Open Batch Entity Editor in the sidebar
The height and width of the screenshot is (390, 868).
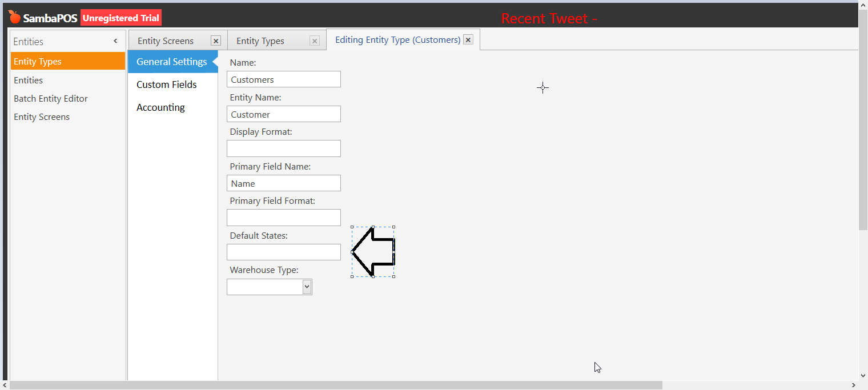[x=68, y=98]
